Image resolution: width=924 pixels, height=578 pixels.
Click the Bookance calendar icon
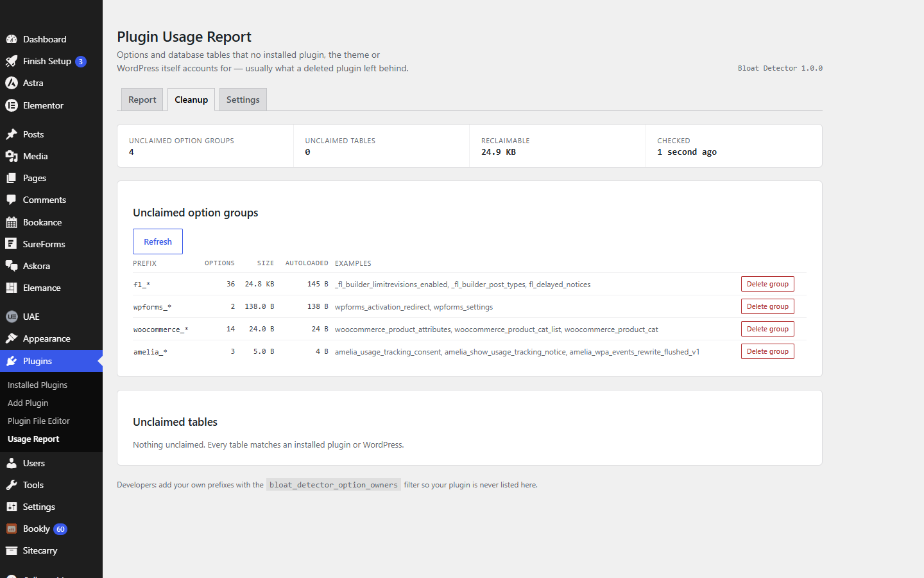(12, 222)
